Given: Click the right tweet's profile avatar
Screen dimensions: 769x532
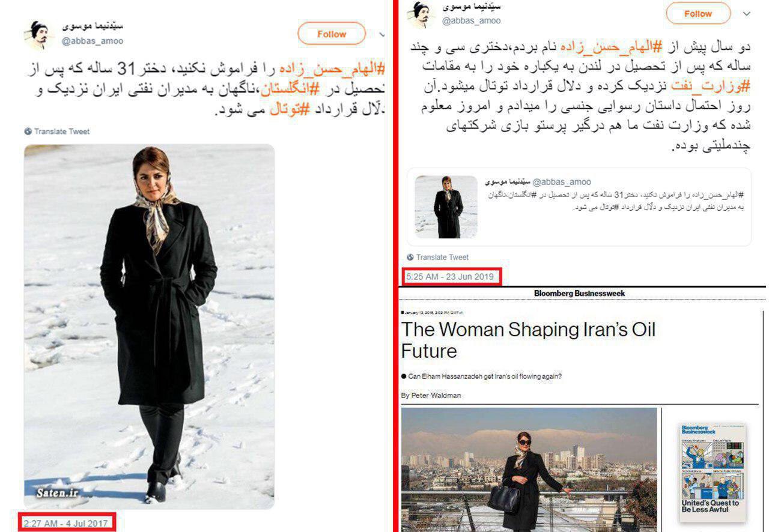Looking at the screenshot, I should coord(421,14).
